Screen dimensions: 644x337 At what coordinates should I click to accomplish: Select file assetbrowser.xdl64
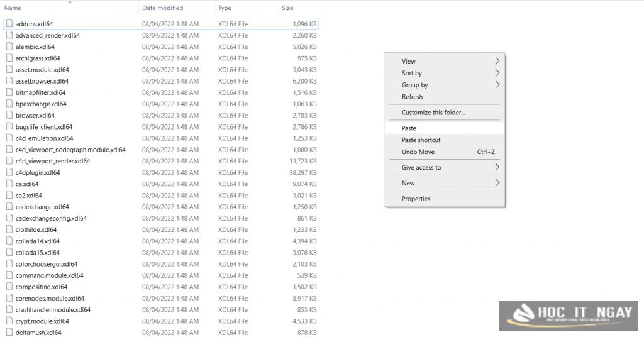point(42,81)
